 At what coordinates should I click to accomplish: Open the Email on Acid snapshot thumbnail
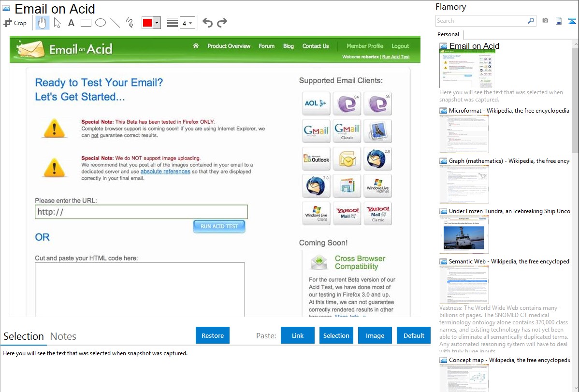coord(467,69)
